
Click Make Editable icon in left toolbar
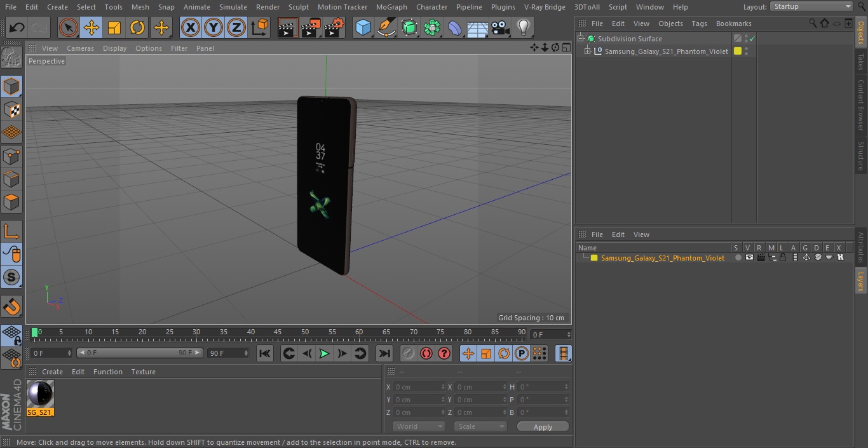point(11,58)
